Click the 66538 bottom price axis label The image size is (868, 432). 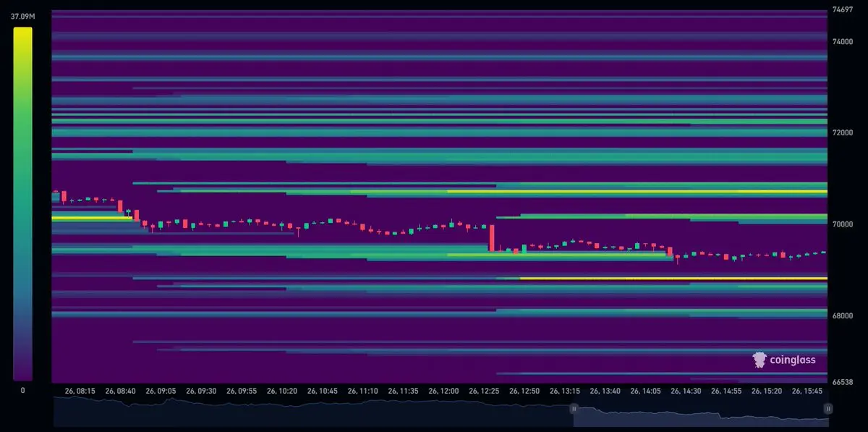click(843, 382)
